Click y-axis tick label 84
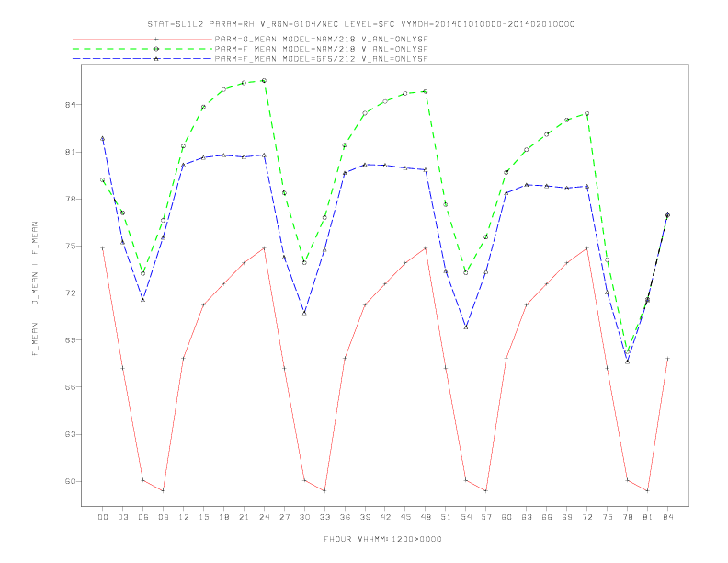Viewport: 728px width, 563px height. 71,105
